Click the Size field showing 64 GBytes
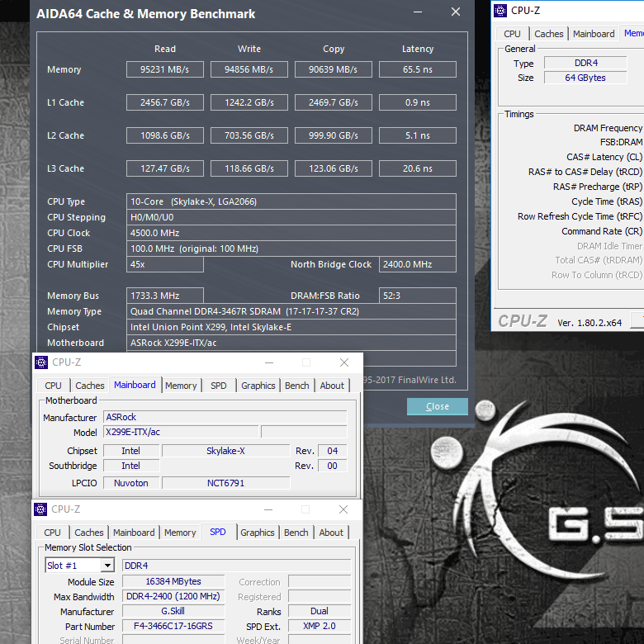 (x=585, y=78)
